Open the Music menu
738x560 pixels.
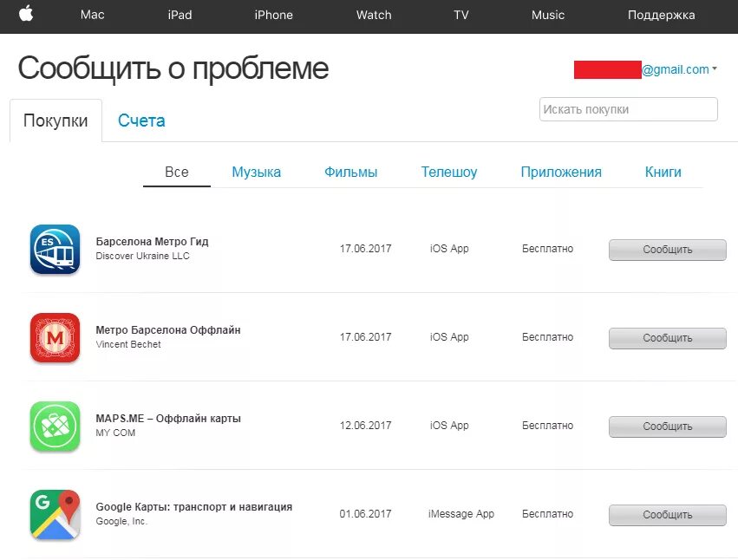pos(548,15)
